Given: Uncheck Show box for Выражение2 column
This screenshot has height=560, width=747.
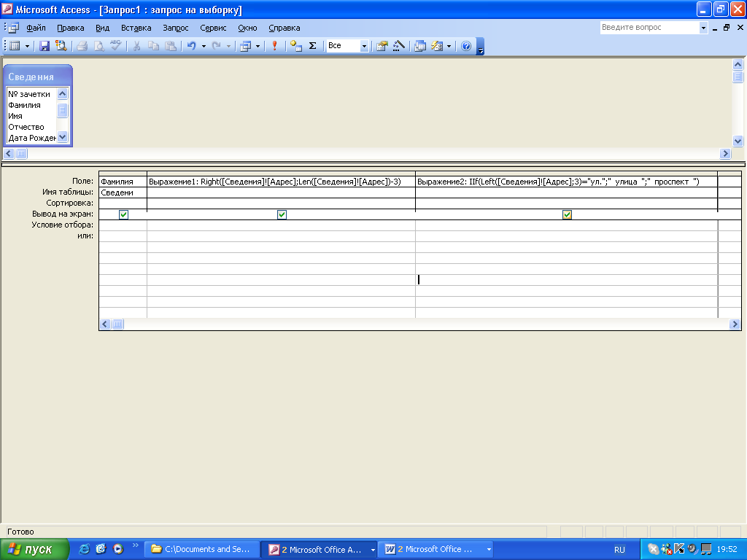Looking at the screenshot, I should (x=567, y=214).
